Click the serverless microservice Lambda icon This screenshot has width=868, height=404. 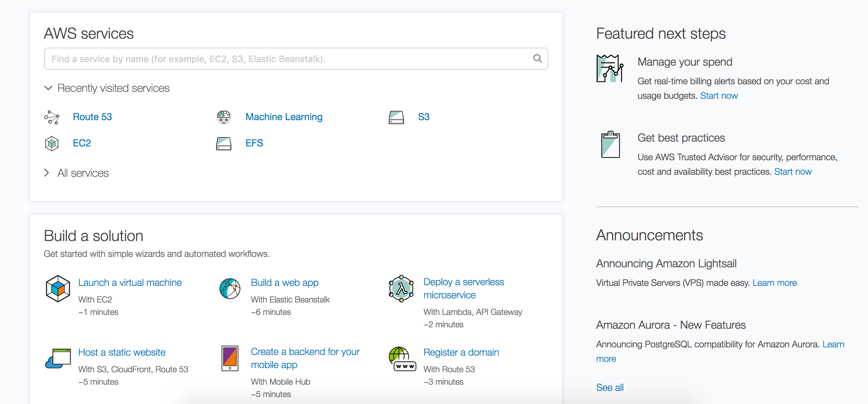pos(401,289)
